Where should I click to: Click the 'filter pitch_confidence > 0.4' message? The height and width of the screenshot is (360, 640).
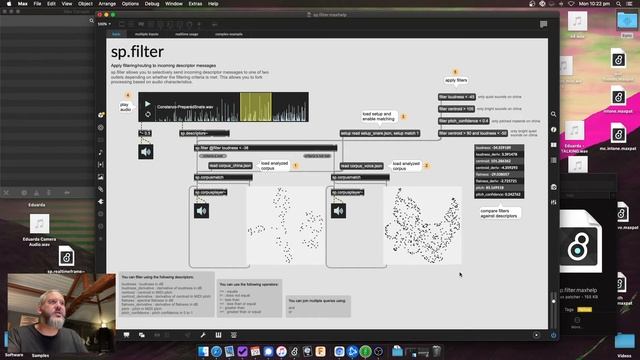464,121
